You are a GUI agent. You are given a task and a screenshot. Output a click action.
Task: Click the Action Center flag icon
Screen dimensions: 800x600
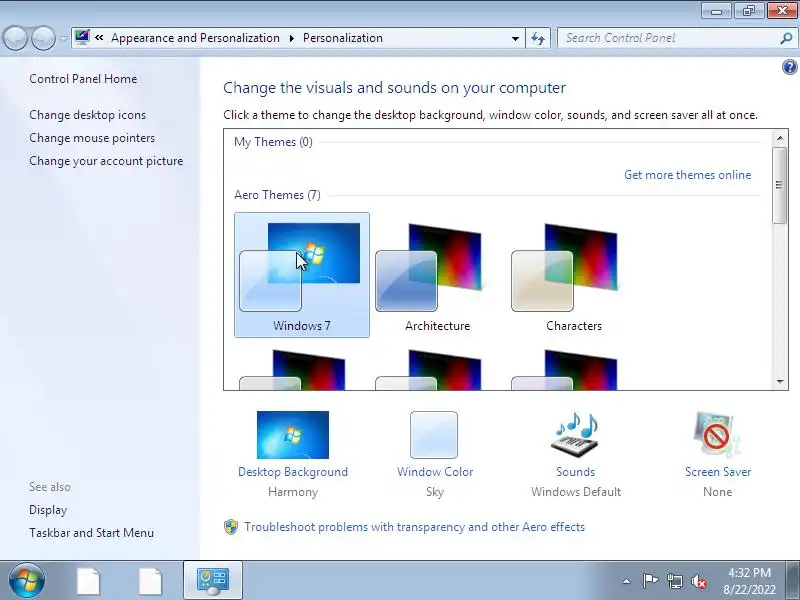651,581
